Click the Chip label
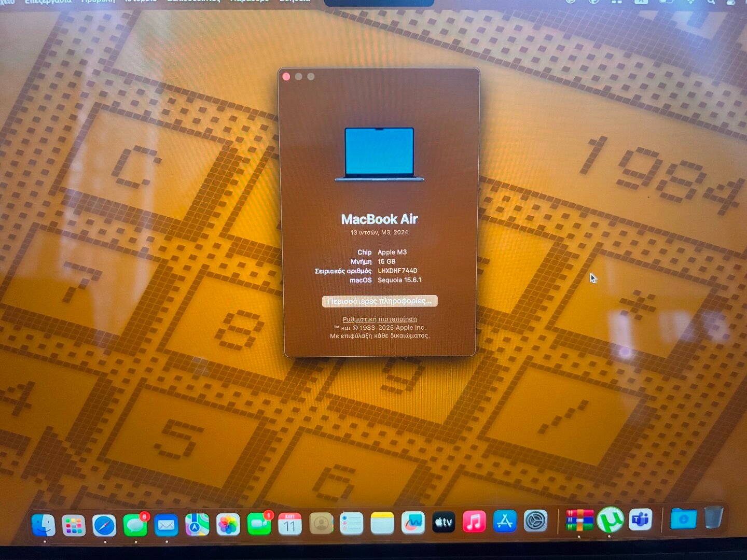Viewport: 747px width, 560px height. pos(365,252)
